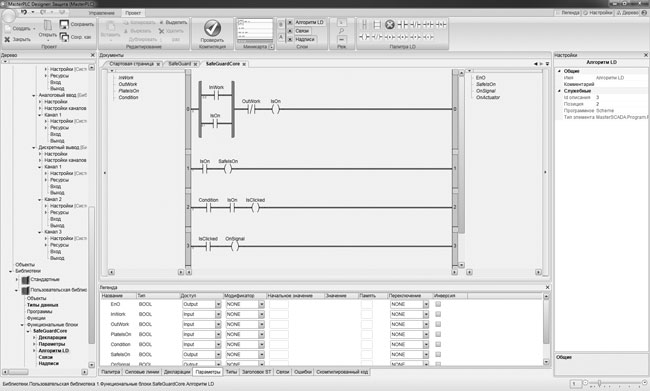Click the minus icon in Реж group
This screenshot has width=650, height=391.
pos(341,40)
